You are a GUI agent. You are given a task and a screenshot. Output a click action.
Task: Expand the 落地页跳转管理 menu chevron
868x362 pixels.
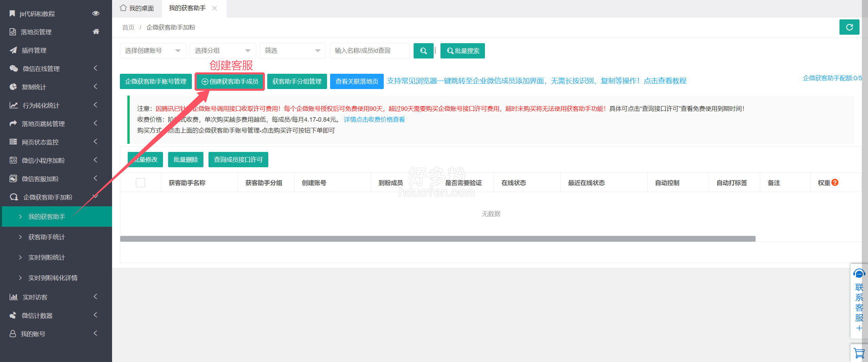(x=95, y=123)
